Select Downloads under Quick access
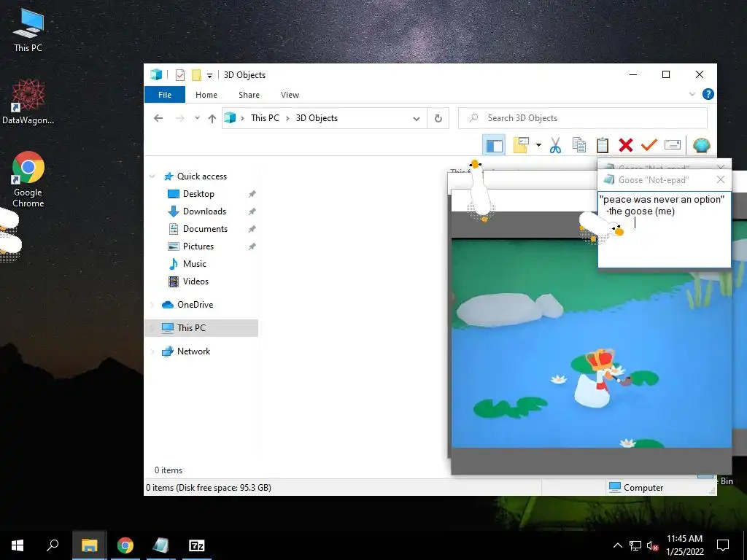Screen dimensions: 747x560 click(x=204, y=211)
